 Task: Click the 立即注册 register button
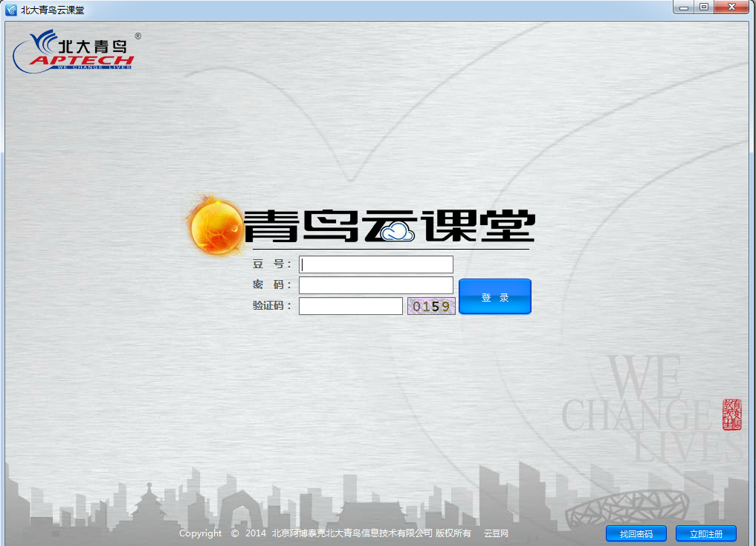[706, 533]
